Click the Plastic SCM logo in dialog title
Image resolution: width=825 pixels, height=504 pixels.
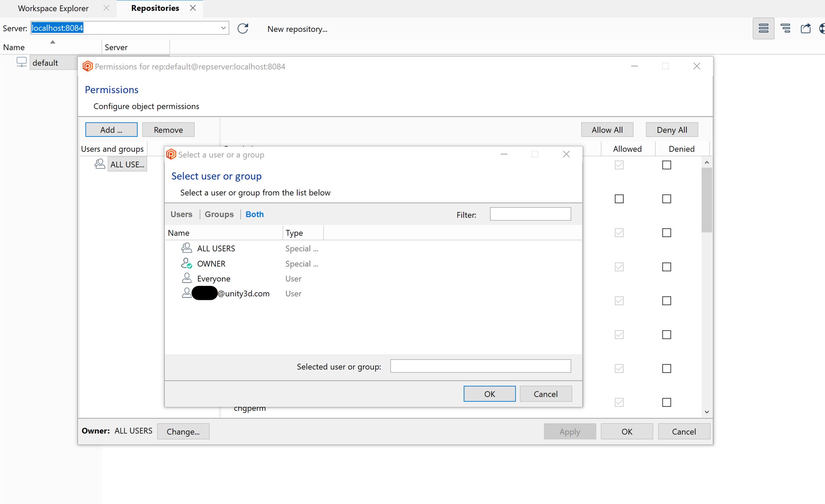click(x=172, y=154)
